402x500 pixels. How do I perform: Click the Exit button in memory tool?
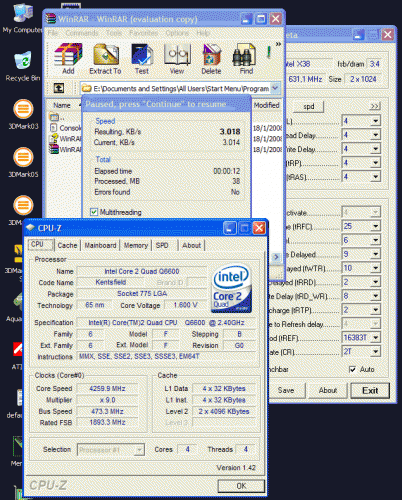[370, 390]
